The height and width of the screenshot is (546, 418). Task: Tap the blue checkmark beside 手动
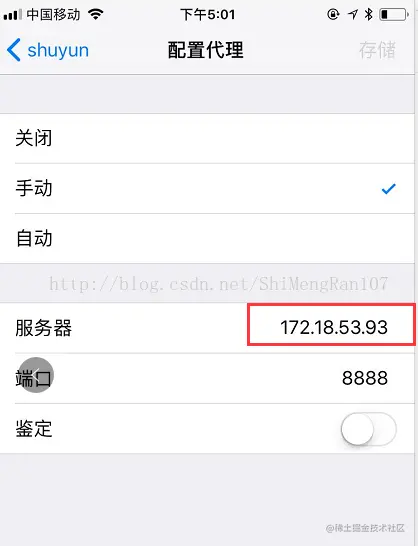pos(388,189)
